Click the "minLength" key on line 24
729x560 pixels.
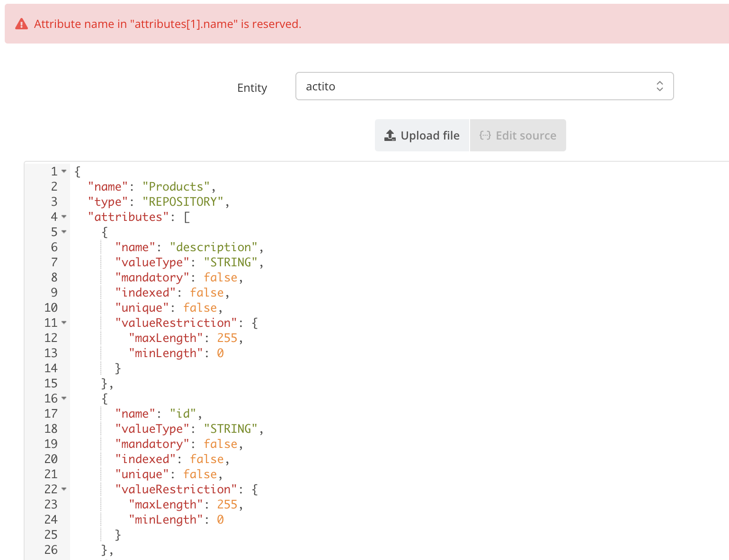(166, 520)
